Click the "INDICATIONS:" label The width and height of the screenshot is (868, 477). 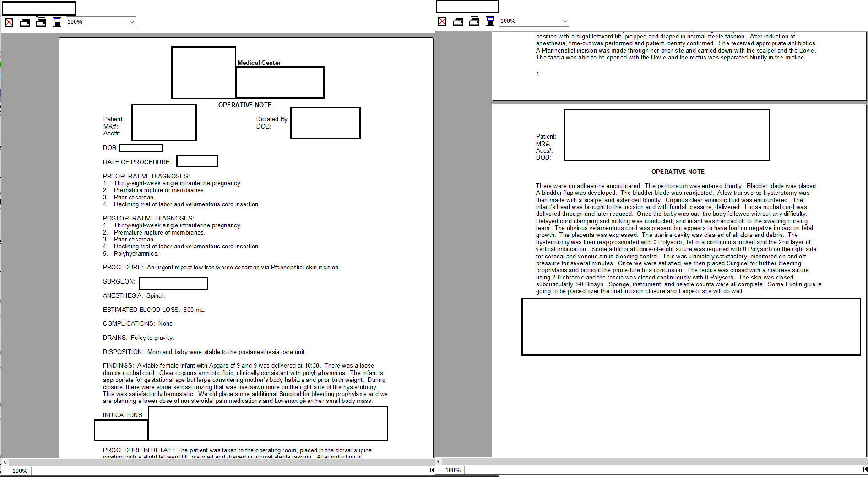(x=123, y=415)
